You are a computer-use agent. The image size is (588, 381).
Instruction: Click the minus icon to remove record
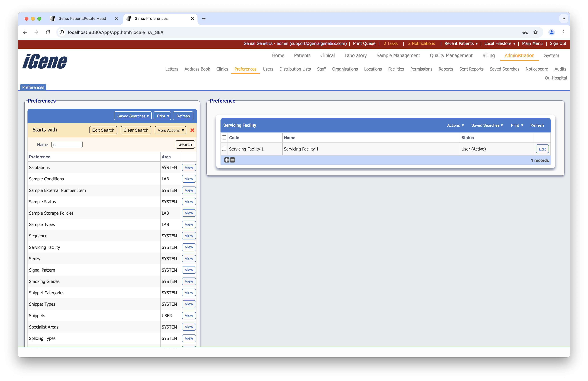232,160
